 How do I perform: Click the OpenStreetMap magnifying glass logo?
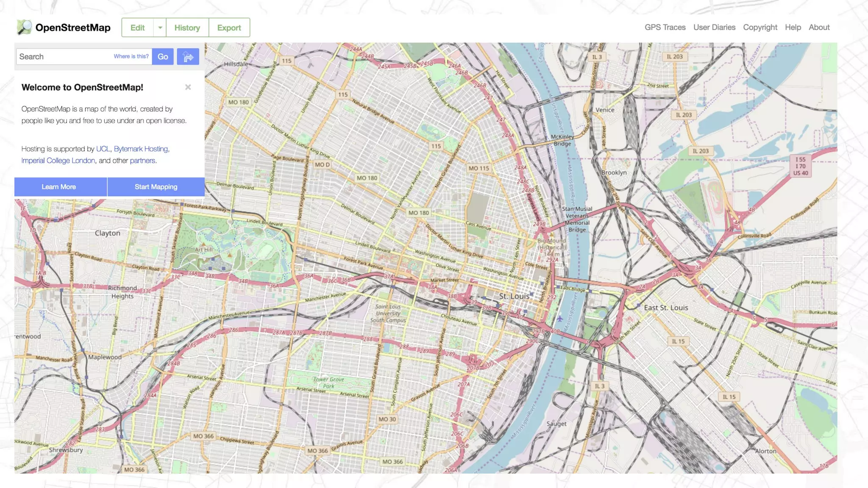click(24, 27)
